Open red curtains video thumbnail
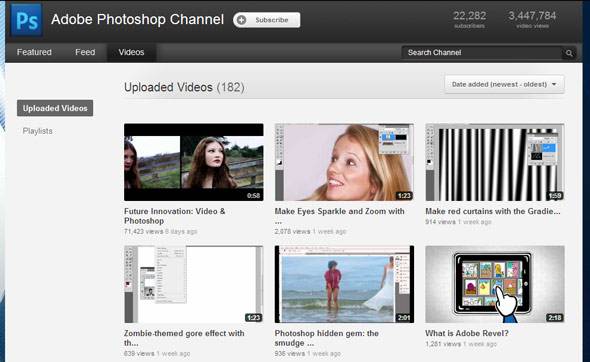The height and width of the screenshot is (362, 590). click(495, 162)
